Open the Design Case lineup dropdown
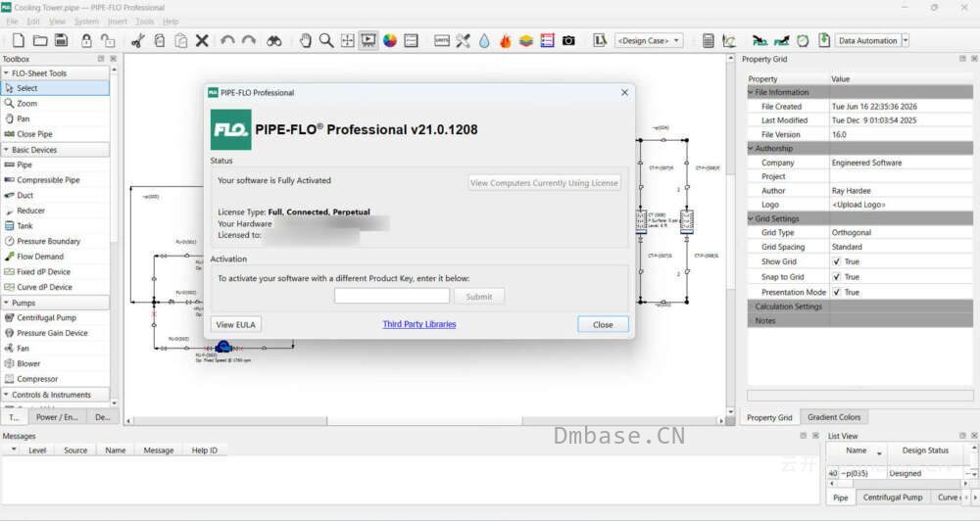This screenshot has height=521, width=980. pyautogui.click(x=649, y=40)
